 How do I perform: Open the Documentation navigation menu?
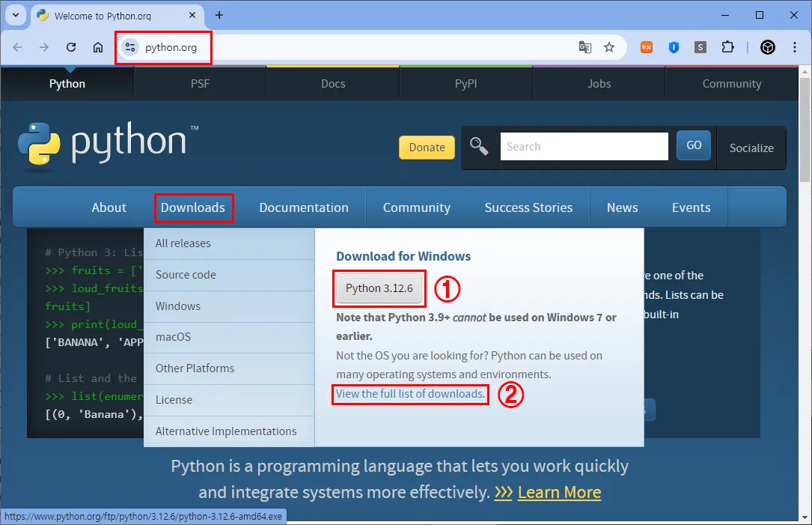(x=303, y=207)
